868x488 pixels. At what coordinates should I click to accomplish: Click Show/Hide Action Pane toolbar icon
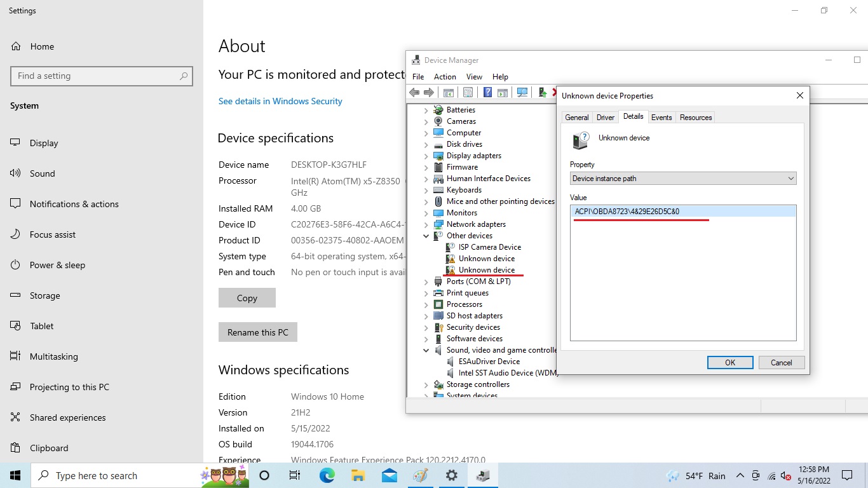[502, 92]
